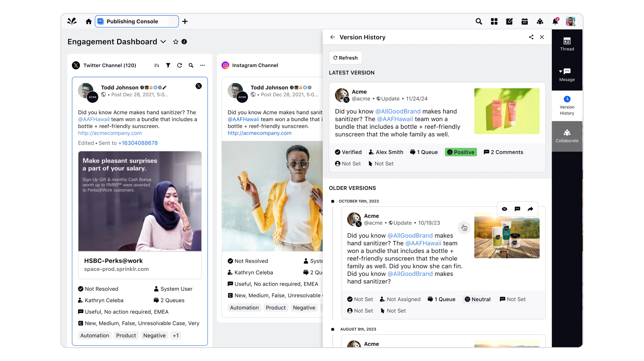Share the version history panel
Viewport: 644px width, 361px height.
click(531, 37)
